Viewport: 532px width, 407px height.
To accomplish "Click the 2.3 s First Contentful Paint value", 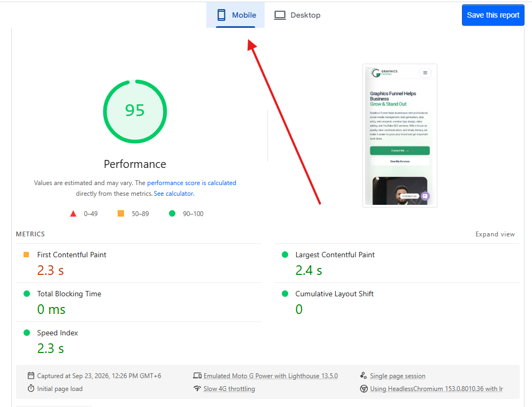I will point(51,270).
